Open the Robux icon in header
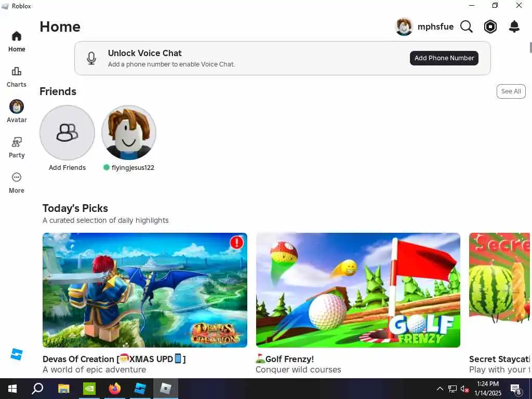The height and width of the screenshot is (399, 532). 490,26
